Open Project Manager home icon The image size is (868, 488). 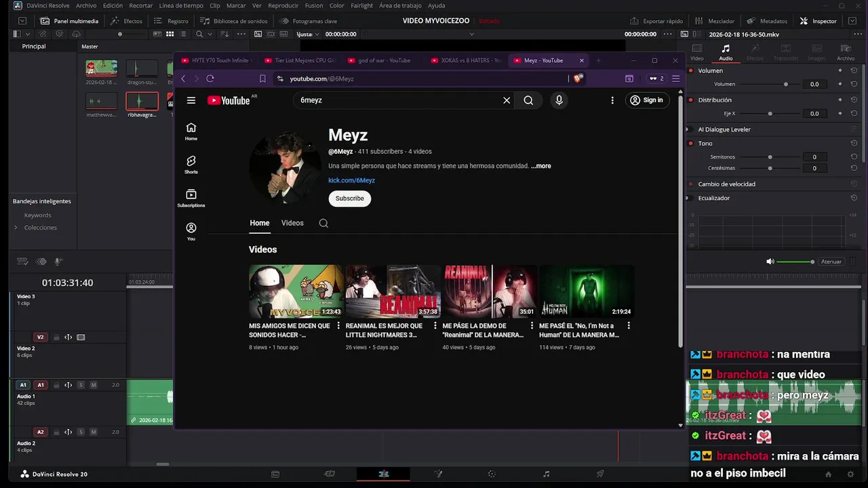pos(828,474)
